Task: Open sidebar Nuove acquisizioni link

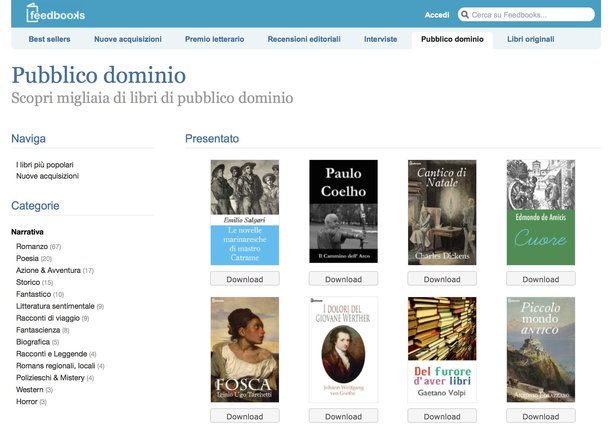Action: (47, 176)
